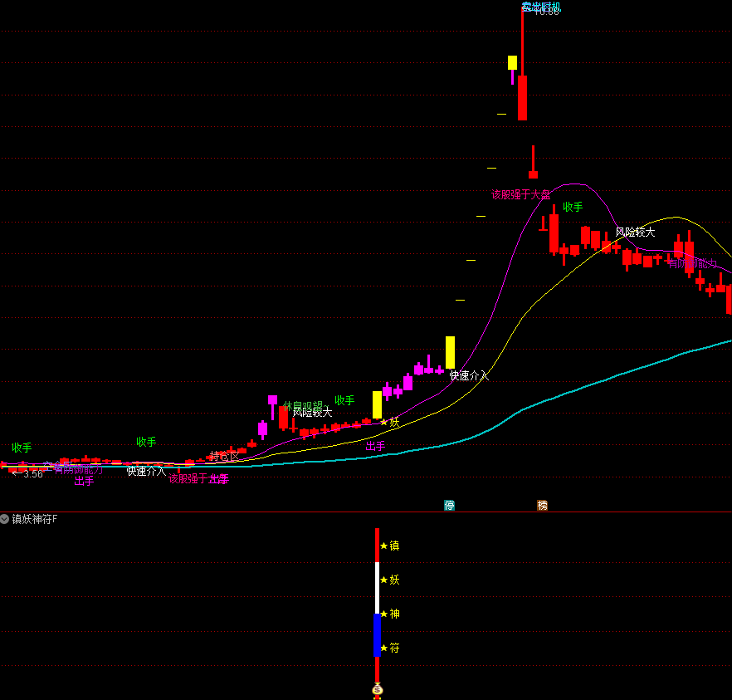
Task: Click the star 妖 marker on price chart
Action: (383, 423)
